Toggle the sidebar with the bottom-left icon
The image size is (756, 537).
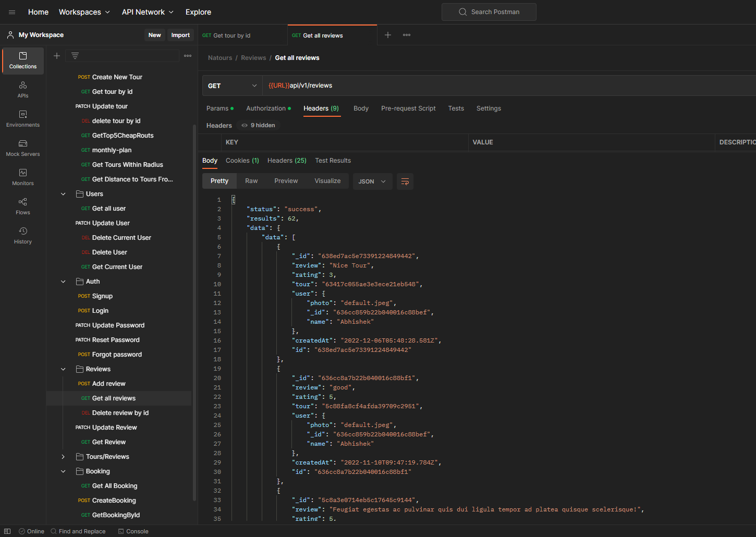(x=7, y=531)
